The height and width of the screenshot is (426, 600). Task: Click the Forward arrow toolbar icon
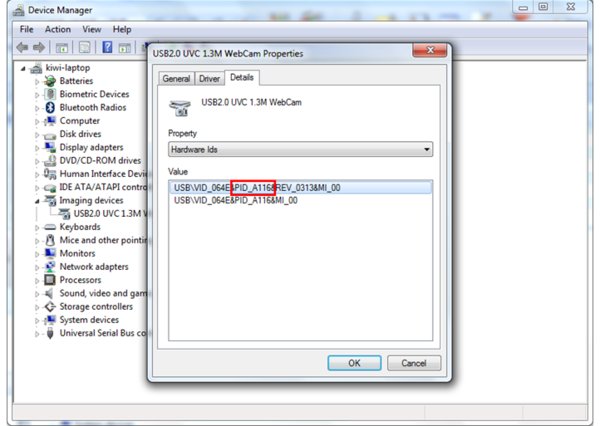pos(41,47)
